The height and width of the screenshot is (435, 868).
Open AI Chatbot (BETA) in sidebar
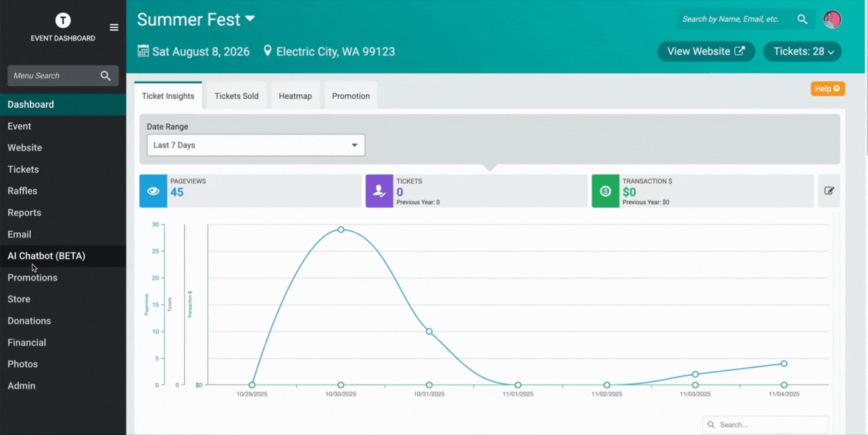pos(46,256)
